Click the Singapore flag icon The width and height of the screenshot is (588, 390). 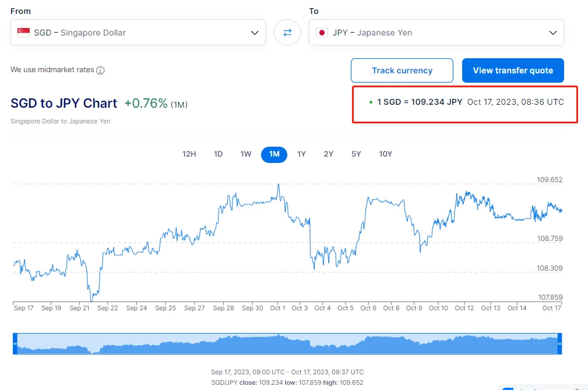coord(24,33)
